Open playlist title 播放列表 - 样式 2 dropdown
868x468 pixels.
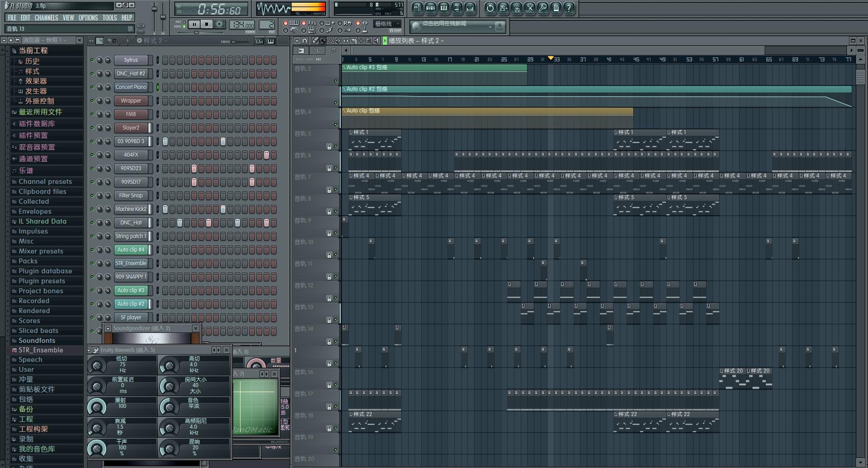[416, 41]
